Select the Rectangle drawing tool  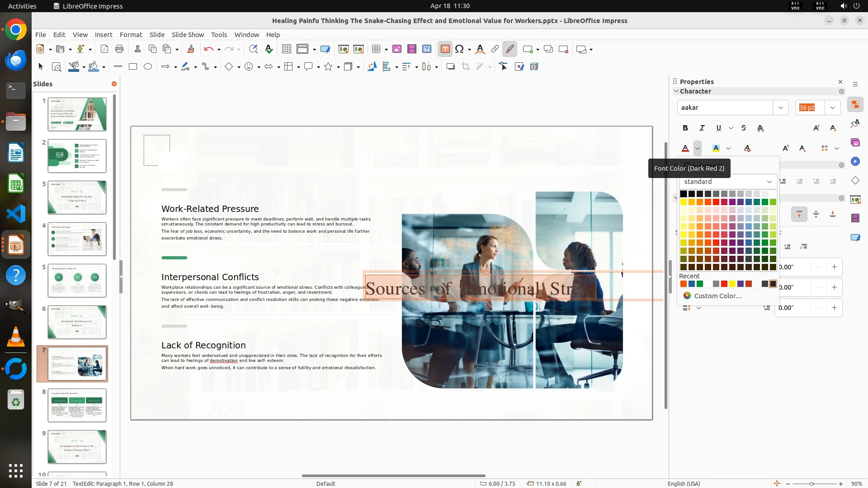(132, 67)
